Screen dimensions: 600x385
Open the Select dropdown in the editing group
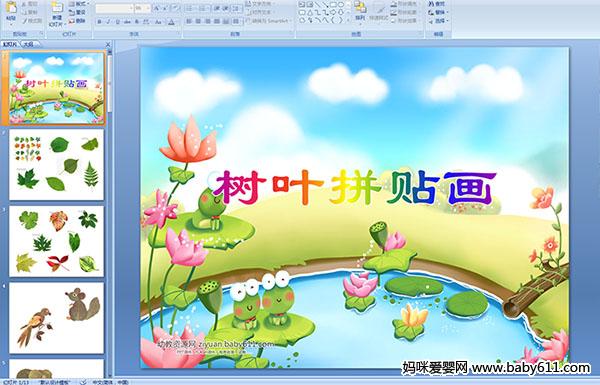439,21
